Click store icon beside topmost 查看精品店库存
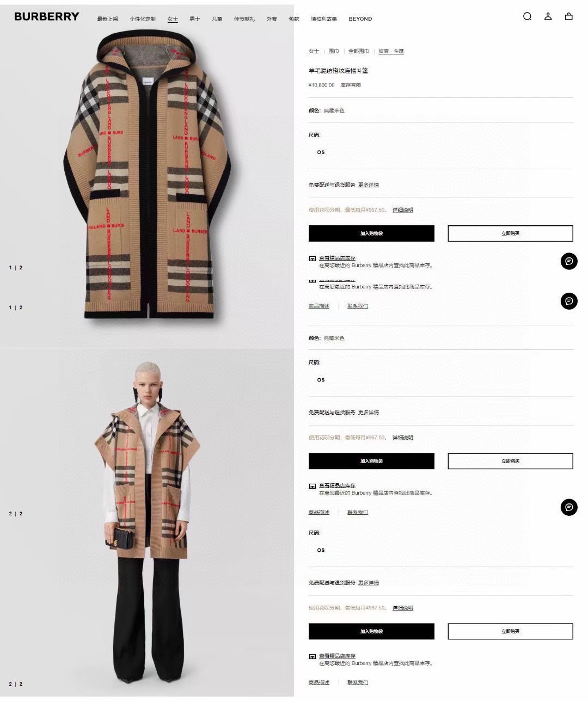This screenshot has height=702, width=588. pyautogui.click(x=312, y=258)
